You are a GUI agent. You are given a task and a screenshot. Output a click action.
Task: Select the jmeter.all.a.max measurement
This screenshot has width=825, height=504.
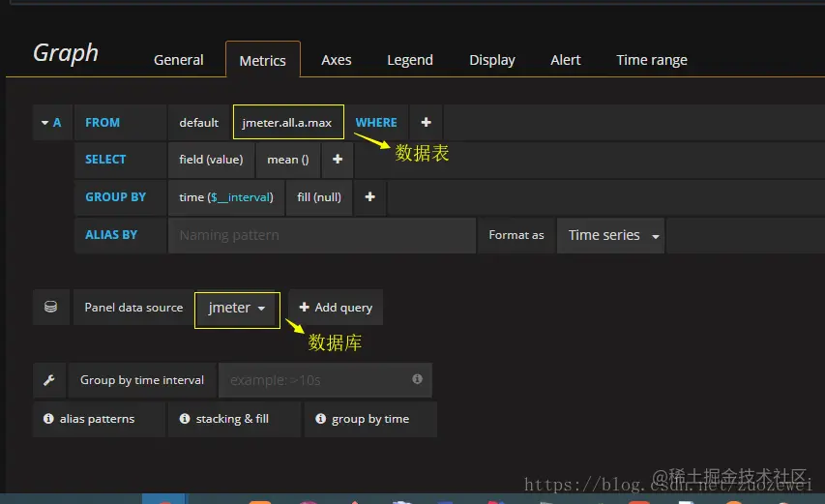[288, 123]
